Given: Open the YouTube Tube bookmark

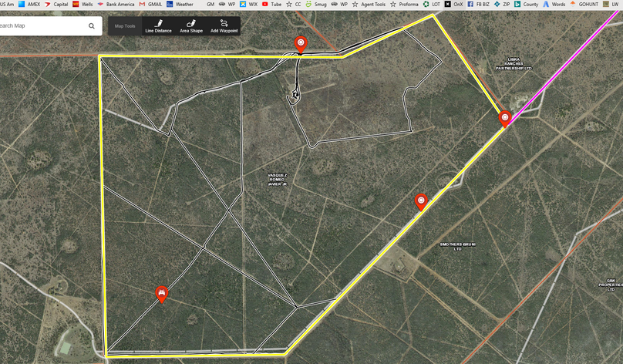Looking at the screenshot, I should (x=271, y=4).
